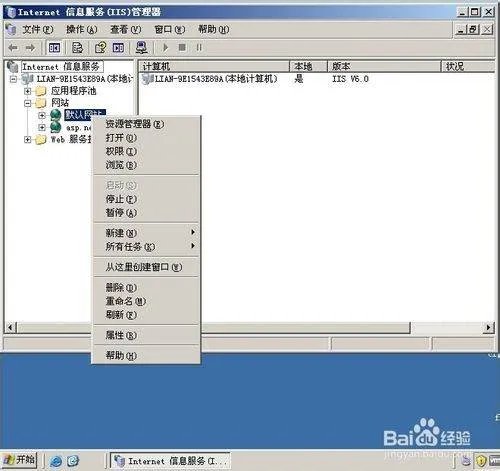Click the back arrow toolbar icon
Viewport: 500px width, 471px height.
coord(13,48)
